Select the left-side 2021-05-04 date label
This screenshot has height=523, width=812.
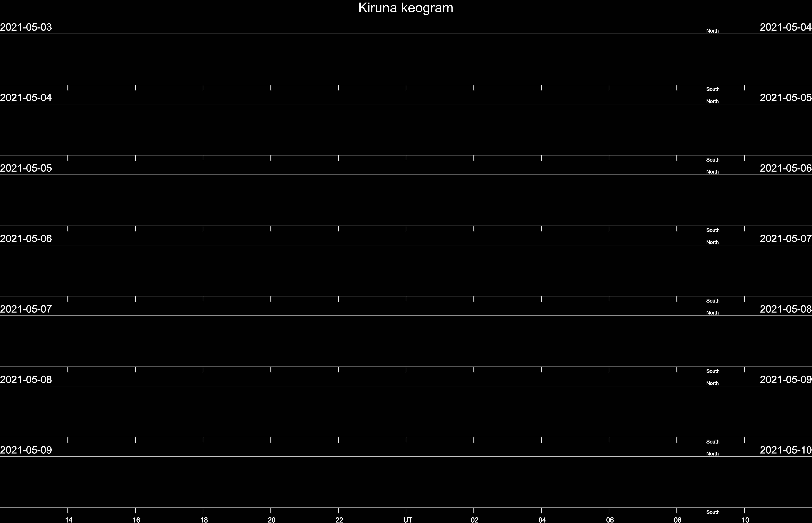click(x=26, y=98)
